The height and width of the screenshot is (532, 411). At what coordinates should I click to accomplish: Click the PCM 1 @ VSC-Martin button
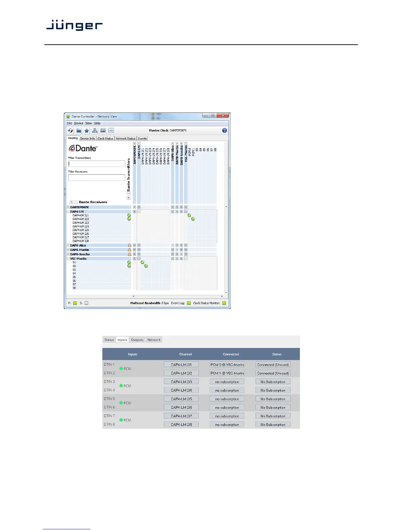coord(227,373)
